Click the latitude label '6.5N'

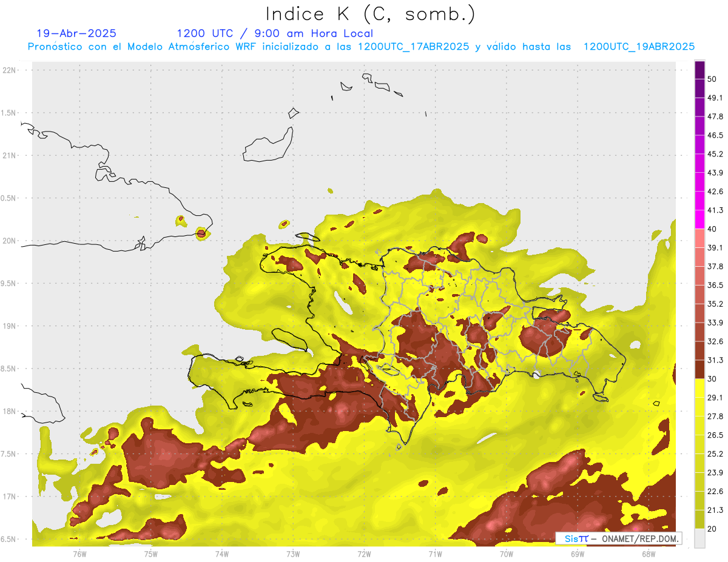pyautogui.click(x=8, y=539)
